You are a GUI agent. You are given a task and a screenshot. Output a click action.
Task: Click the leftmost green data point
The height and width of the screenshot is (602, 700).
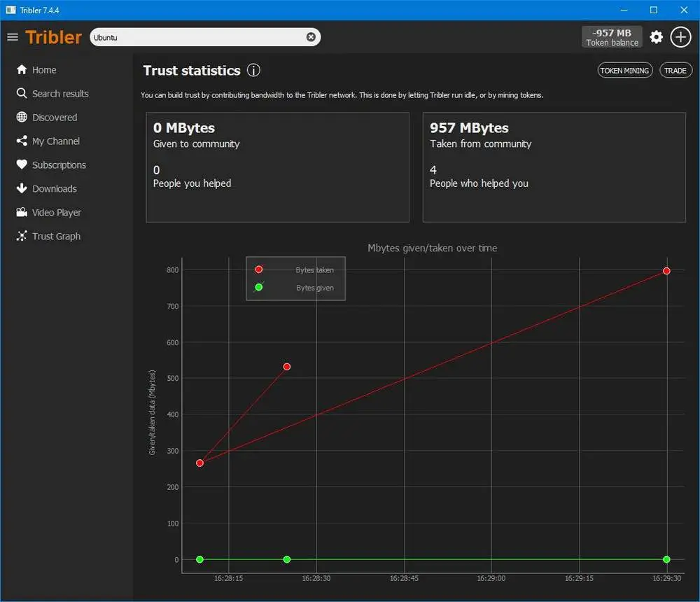coord(199,559)
